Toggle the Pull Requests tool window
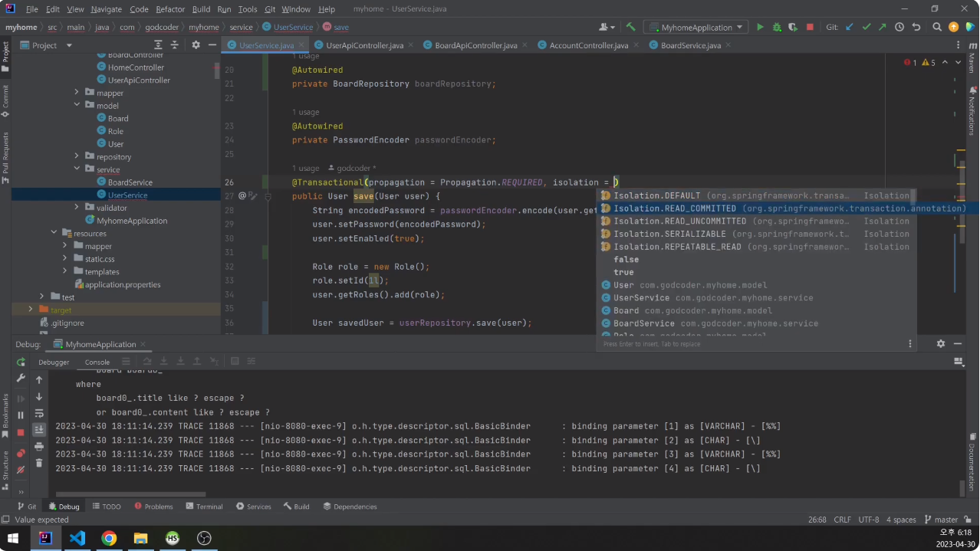 pos(5,157)
